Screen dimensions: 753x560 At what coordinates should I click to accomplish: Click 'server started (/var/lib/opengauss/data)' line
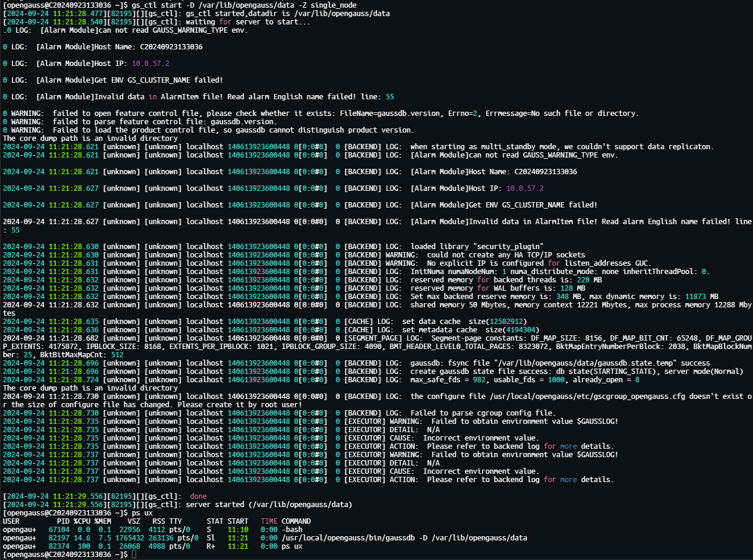click(x=269, y=504)
